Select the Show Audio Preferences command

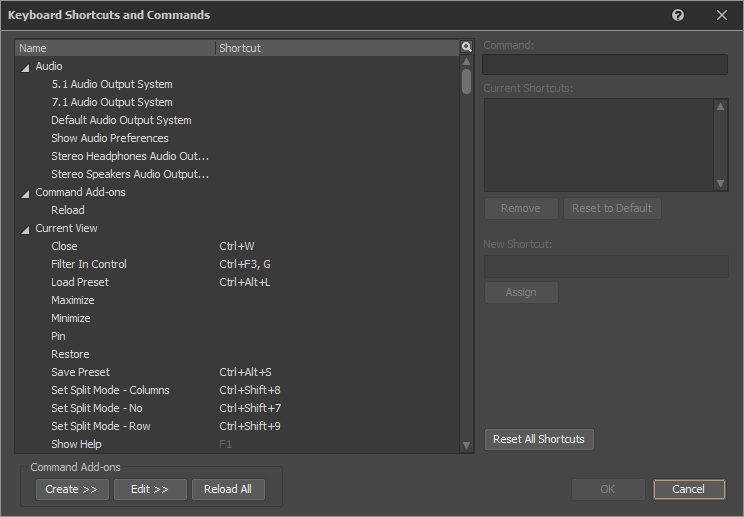click(110, 138)
